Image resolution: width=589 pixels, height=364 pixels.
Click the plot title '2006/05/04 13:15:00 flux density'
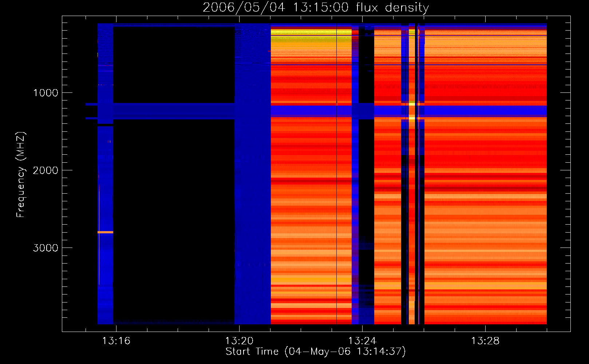(x=316, y=7)
